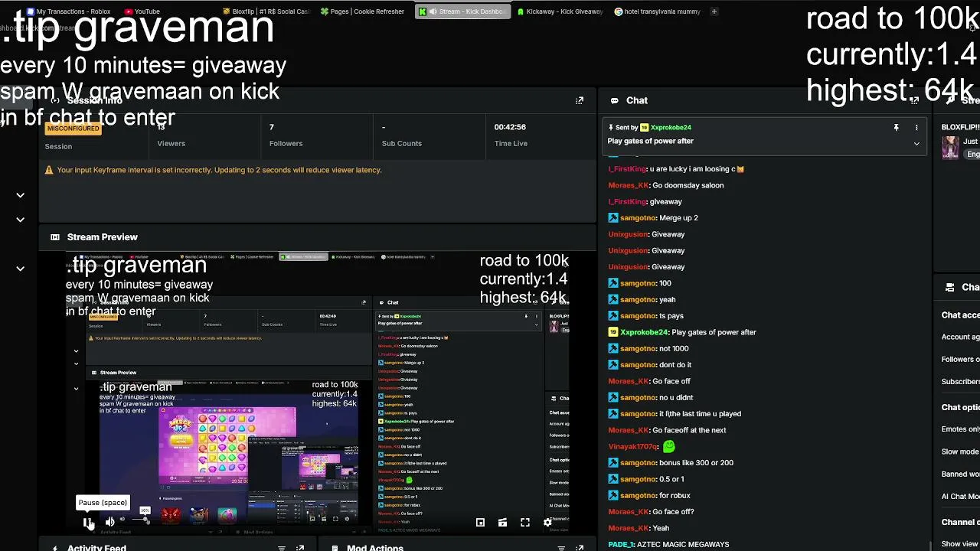Image resolution: width=980 pixels, height=551 pixels.
Task: Make the stream preview fullscreen
Action: (x=525, y=523)
